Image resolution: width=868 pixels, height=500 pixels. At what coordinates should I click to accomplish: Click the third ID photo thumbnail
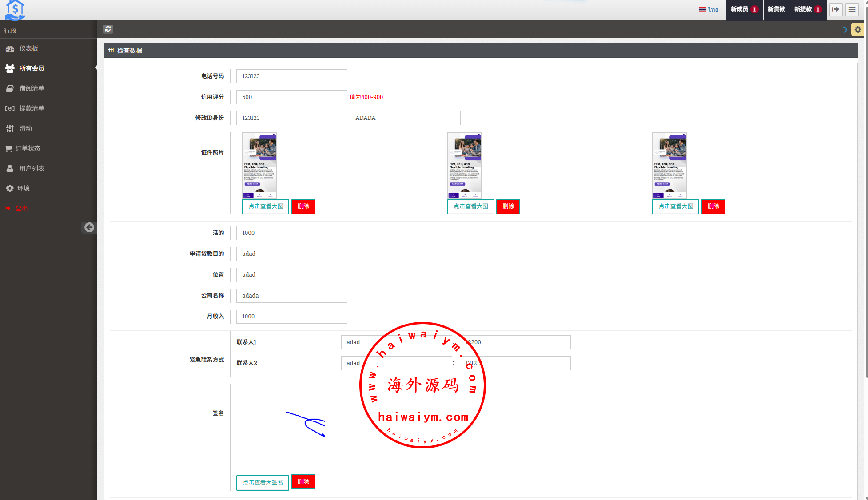click(669, 165)
